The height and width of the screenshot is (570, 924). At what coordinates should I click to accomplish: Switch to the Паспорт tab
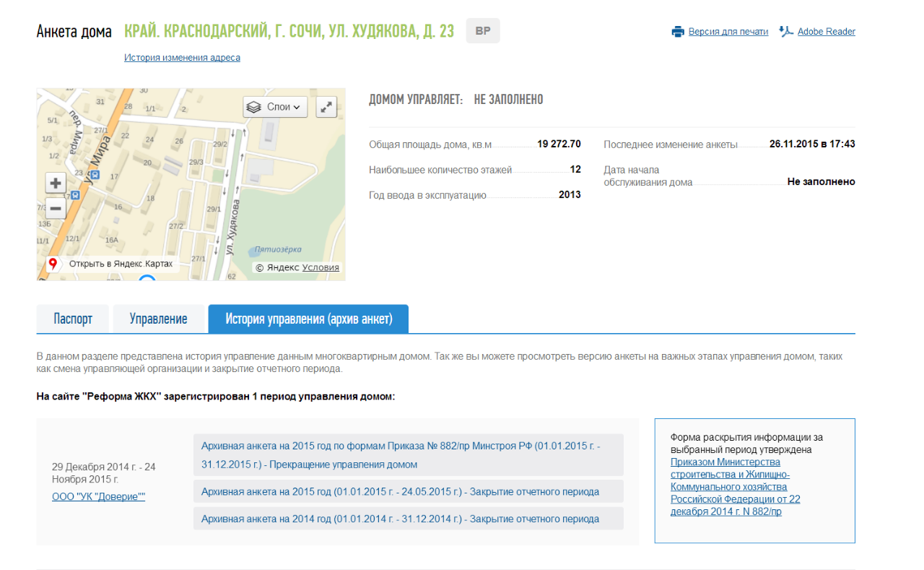tap(73, 319)
